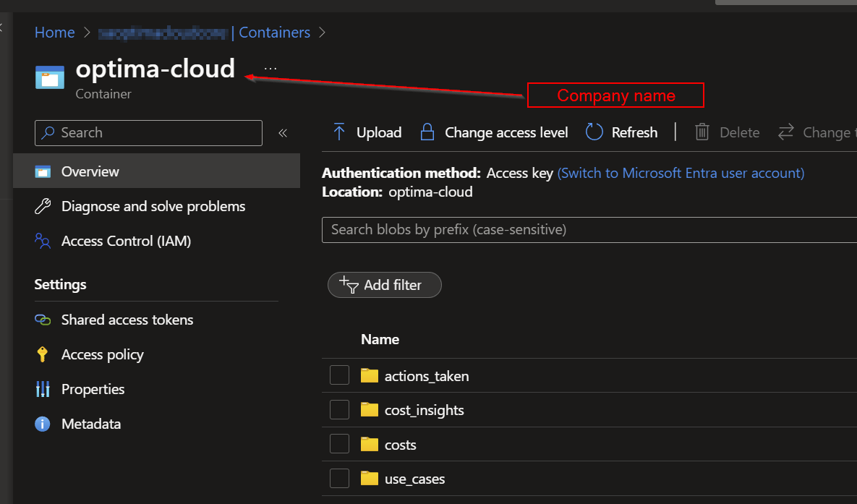Click the magnifier icon in sidebar search

point(48,133)
